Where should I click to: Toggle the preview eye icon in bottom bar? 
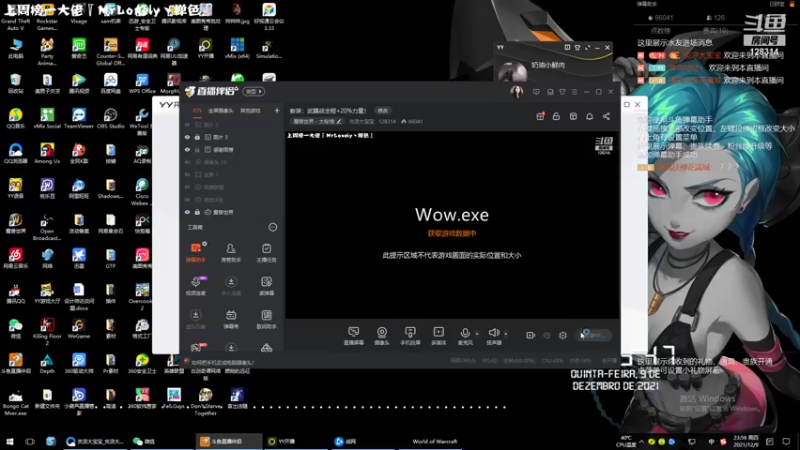point(546,335)
